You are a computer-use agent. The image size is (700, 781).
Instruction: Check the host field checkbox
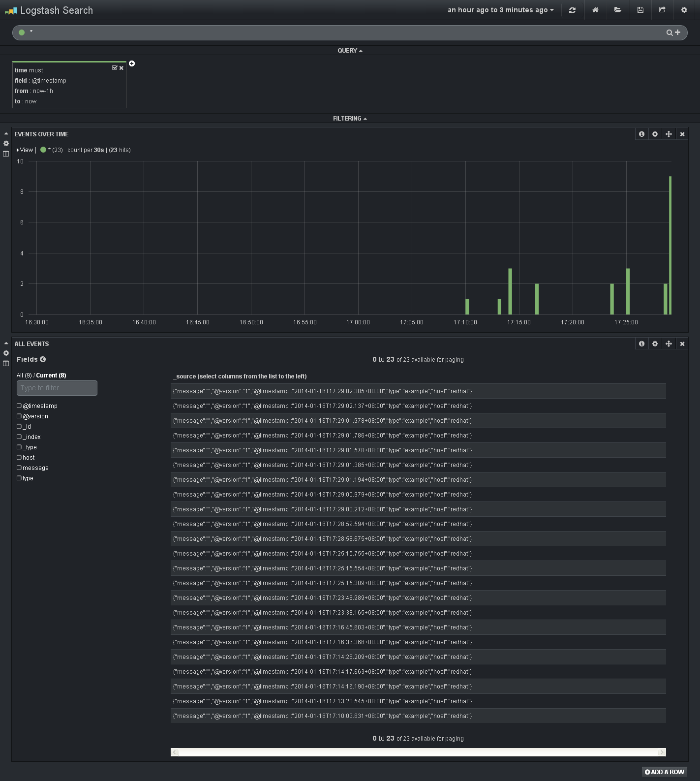(19, 457)
